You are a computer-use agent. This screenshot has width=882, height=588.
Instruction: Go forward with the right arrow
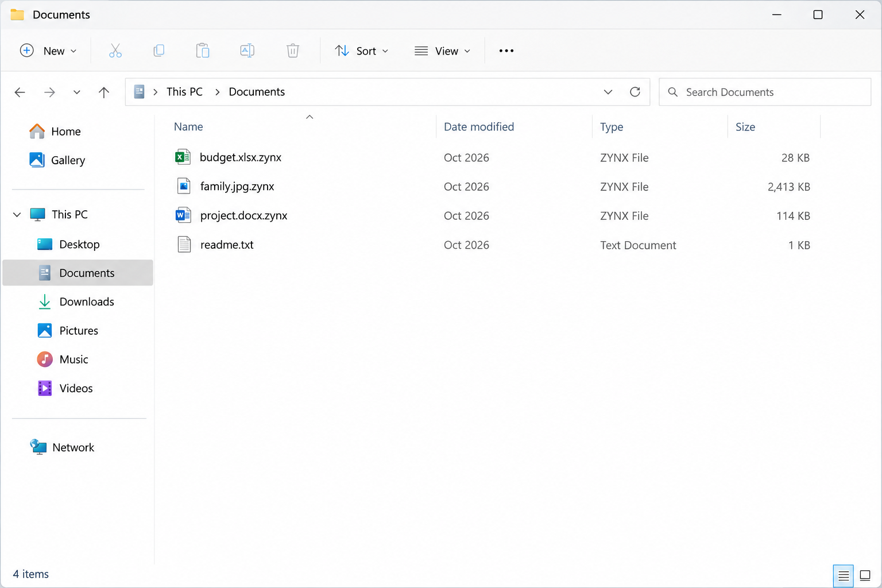tap(50, 92)
